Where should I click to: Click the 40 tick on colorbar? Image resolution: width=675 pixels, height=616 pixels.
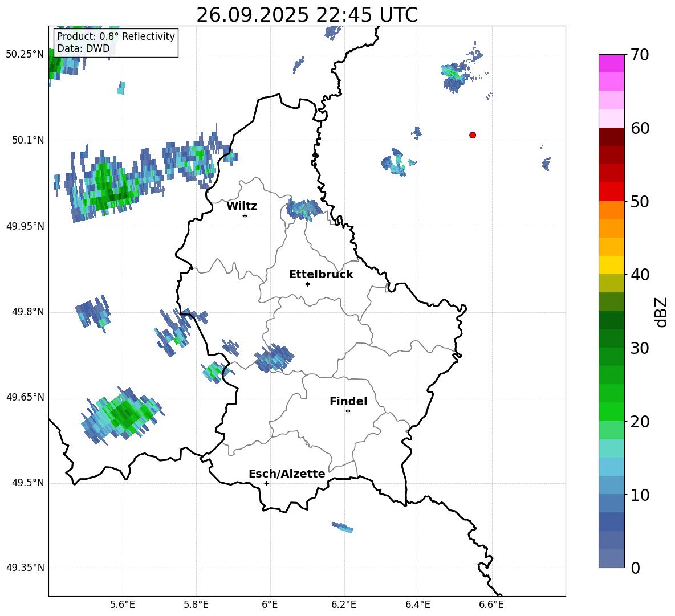tap(640, 275)
